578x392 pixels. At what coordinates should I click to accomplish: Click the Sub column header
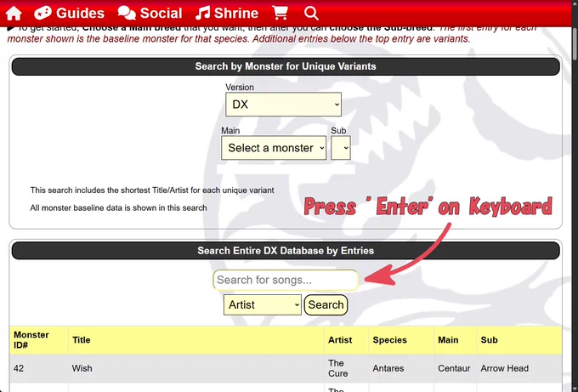click(519, 339)
